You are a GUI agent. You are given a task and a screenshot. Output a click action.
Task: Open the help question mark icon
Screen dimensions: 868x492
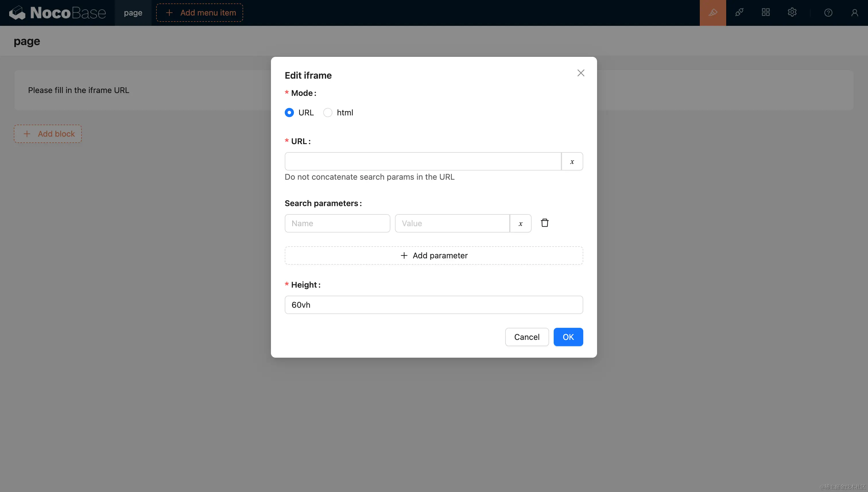pos(828,13)
